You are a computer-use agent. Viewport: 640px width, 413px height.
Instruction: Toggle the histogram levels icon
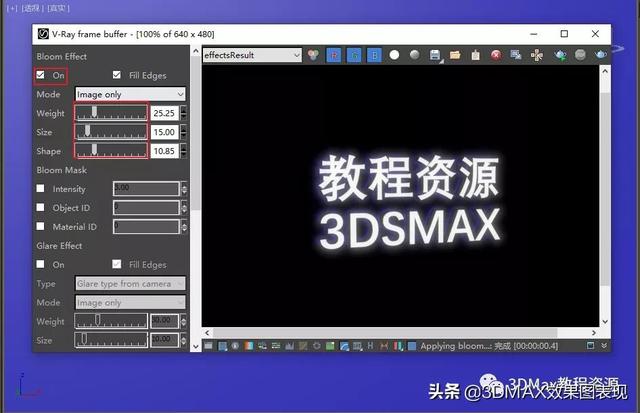(x=289, y=346)
